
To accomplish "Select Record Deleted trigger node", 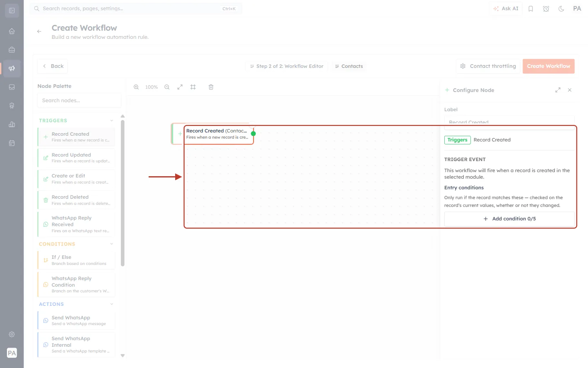I will click(x=76, y=200).
